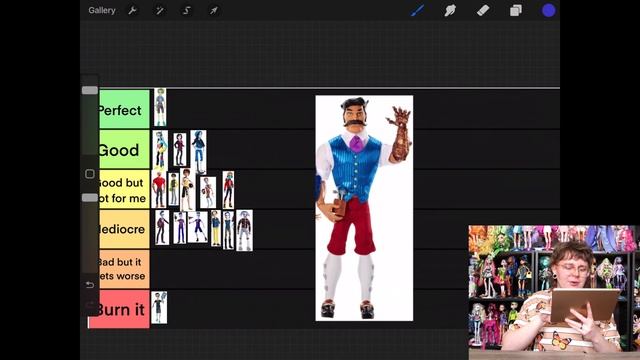
Task: Tap the last doll thumbnail in Mediocre row
Action: tap(244, 230)
